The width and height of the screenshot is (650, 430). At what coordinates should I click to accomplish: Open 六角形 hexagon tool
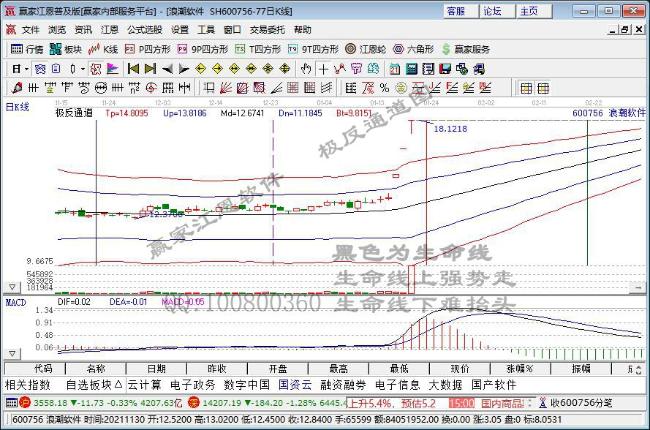pos(413,49)
